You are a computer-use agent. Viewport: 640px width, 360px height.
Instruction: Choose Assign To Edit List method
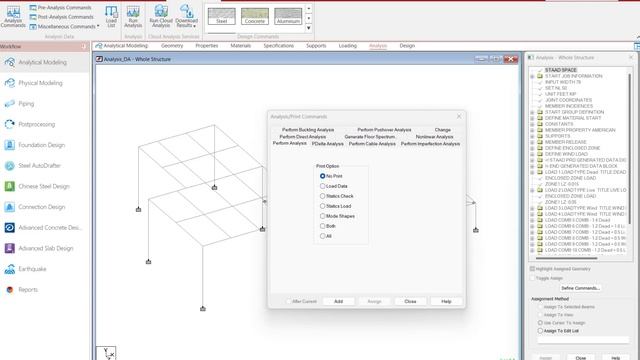(x=540, y=331)
